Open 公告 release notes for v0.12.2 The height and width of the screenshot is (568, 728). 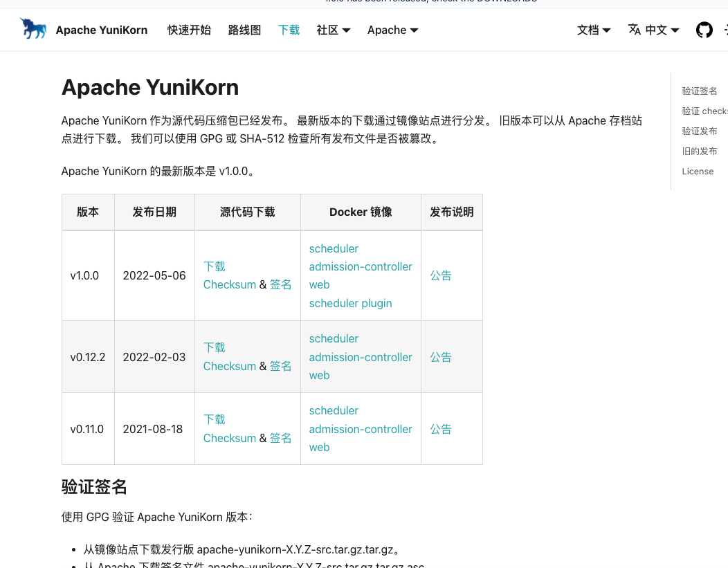click(x=440, y=357)
